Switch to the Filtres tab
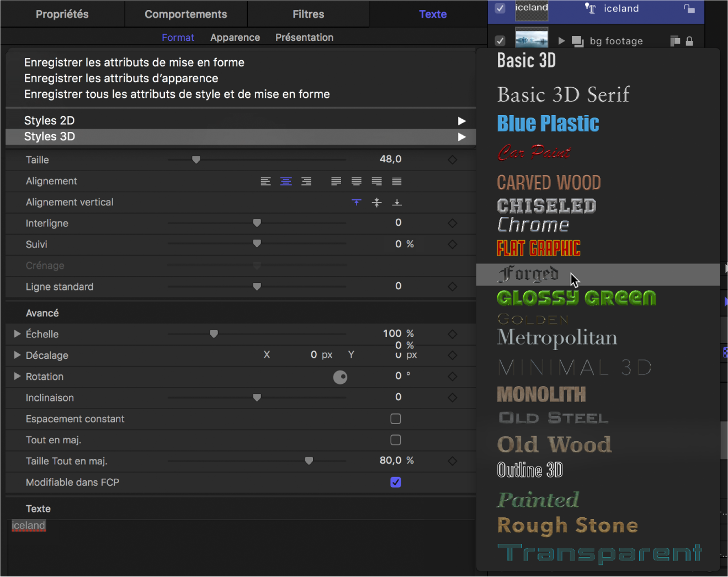Image resolution: width=728 pixels, height=577 pixels. tap(308, 14)
